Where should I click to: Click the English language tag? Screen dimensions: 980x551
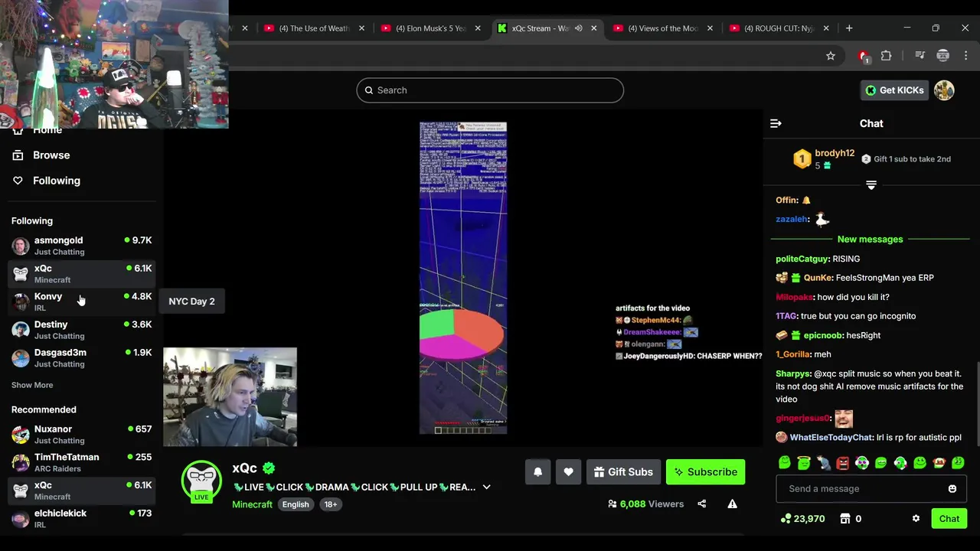point(296,504)
